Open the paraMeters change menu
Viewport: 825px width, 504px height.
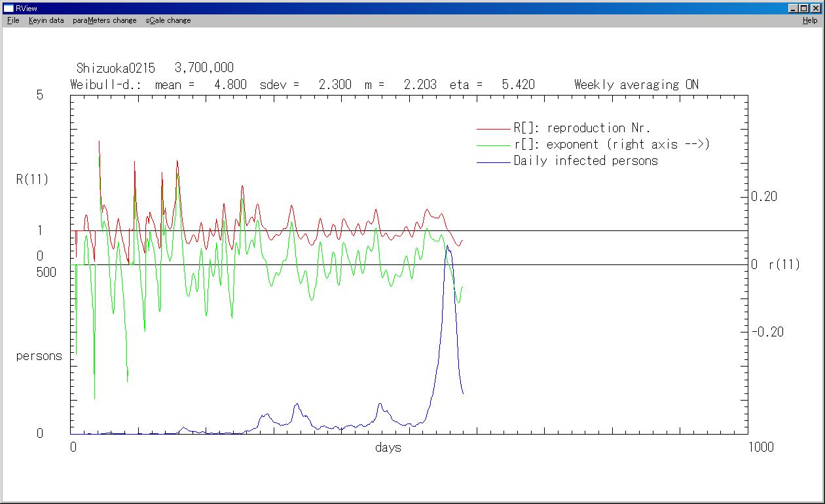click(x=104, y=20)
